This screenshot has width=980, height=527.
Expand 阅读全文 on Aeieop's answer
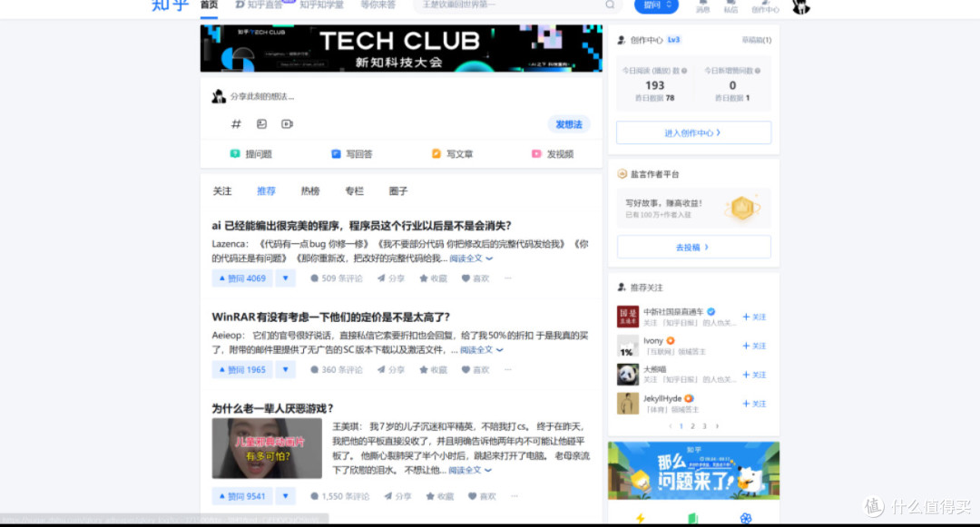pyautogui.click(x=481, y=349)
